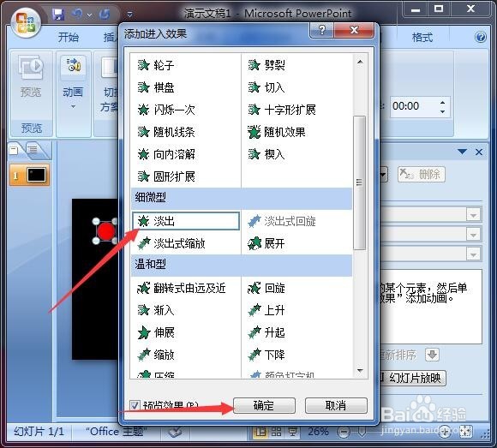Toggle the 预览效果 checkbox
This screenshot has height=448, width=497.
(135, 405)
